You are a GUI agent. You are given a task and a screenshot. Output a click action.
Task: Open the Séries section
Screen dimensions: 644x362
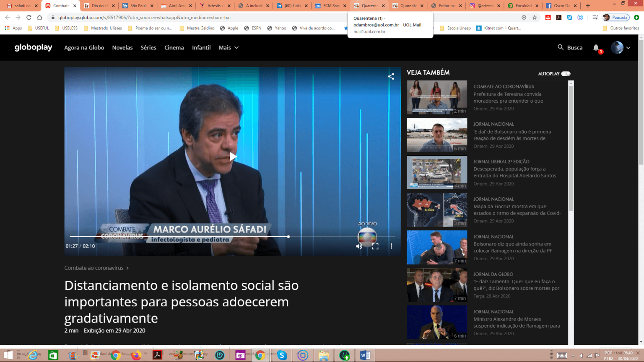point(148,48)
